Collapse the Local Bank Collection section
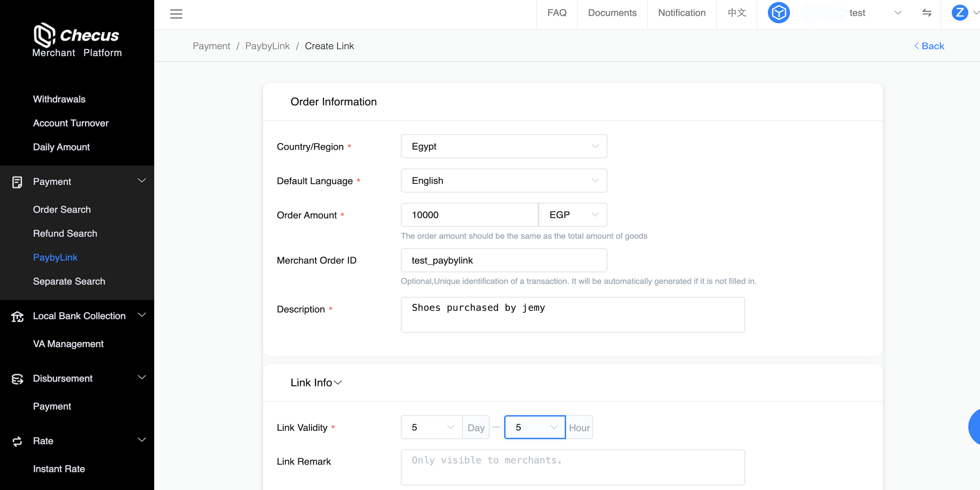 point(142,315)
